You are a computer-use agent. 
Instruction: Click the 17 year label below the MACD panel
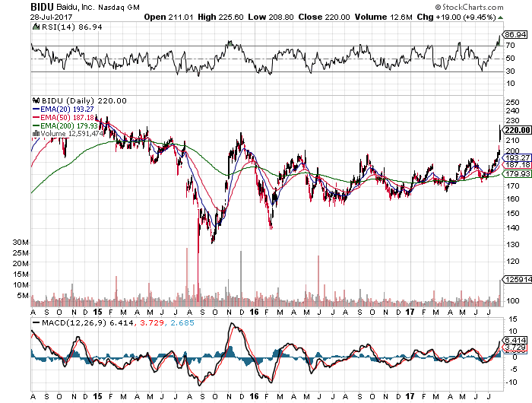click(x=410, y=396)
